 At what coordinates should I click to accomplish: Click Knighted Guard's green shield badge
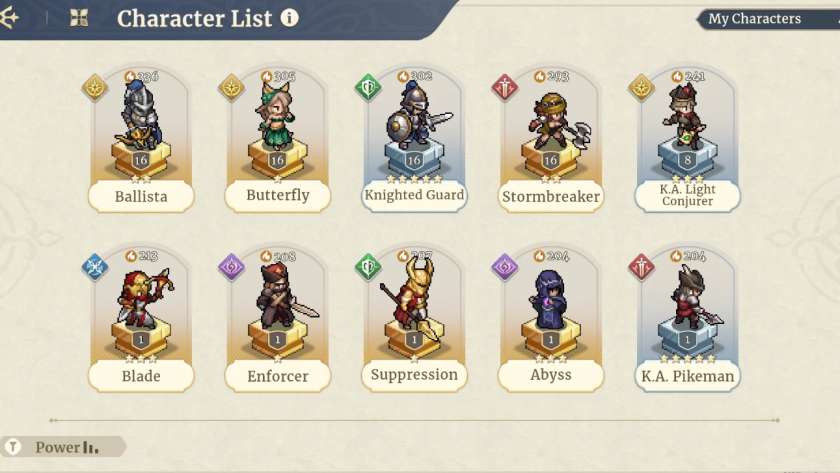click(x=368, y=87)
